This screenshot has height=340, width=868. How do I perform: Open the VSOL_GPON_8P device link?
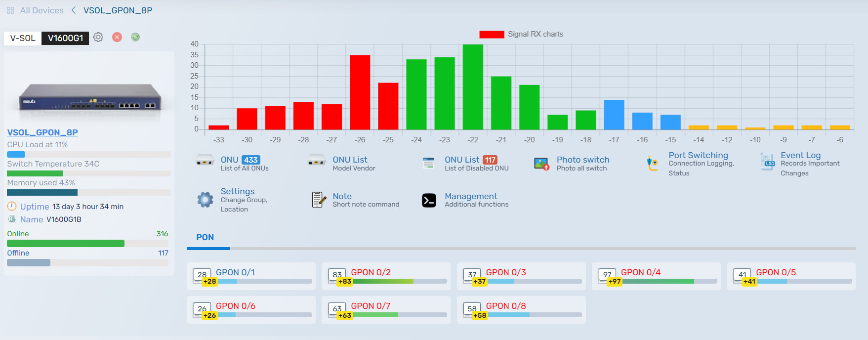coord(42,132)
